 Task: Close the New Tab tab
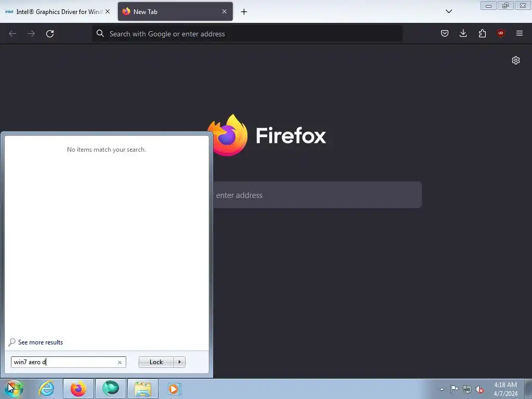click(224, 11)
